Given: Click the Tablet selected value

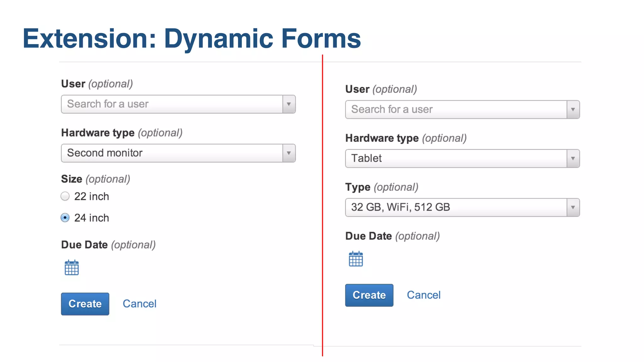Looking at the screenshot, I should pyautogui.click(x=366, y=158).
